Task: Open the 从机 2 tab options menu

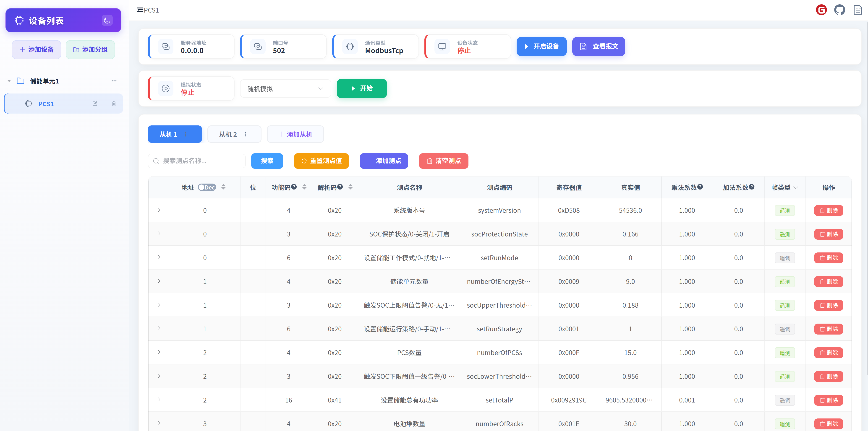Action: (x=245, y=134)
